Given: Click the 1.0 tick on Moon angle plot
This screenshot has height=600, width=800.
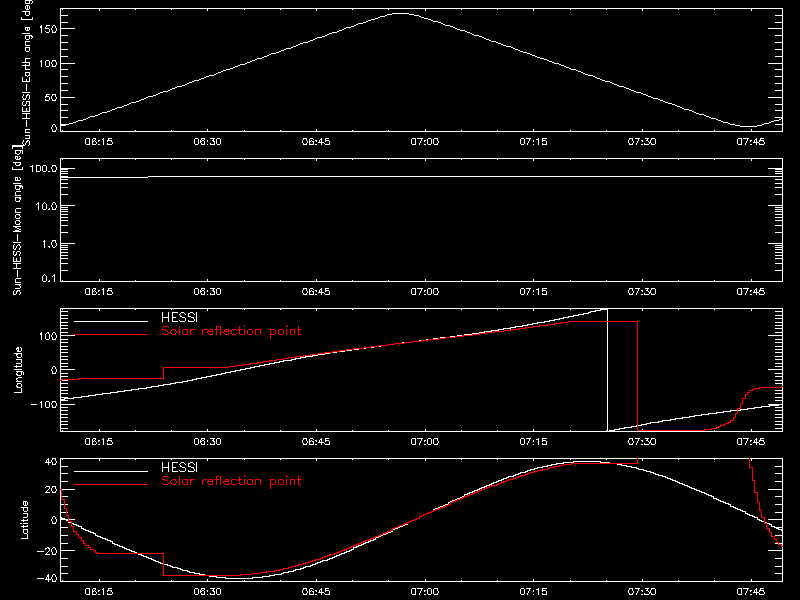Looking at the screenshot, I should [x=49, y=244].
